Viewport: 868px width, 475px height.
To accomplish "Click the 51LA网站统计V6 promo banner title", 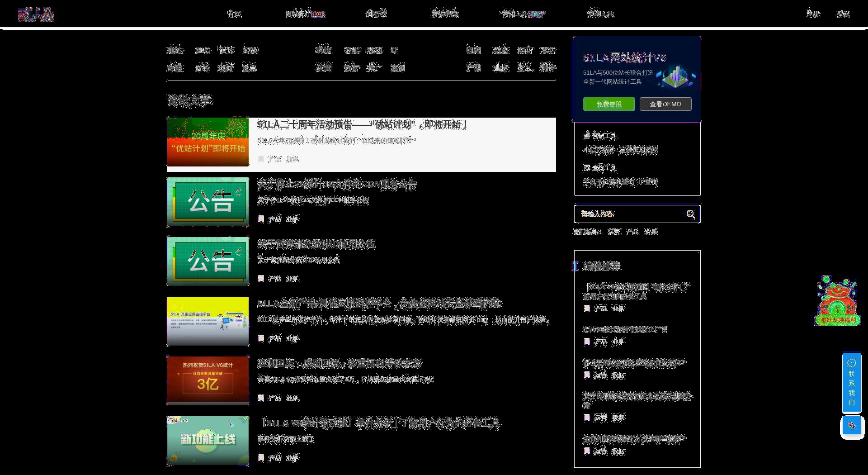I will (624, 58).
